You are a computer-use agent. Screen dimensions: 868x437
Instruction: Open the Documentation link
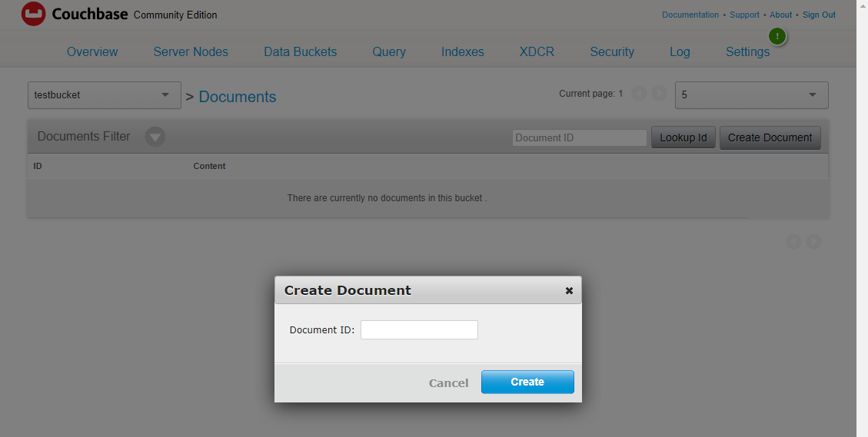tap(690, 15)
